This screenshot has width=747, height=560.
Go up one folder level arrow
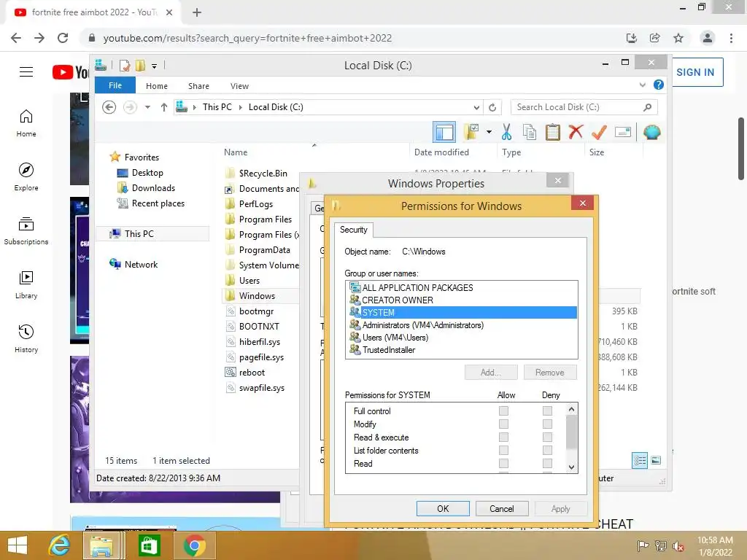(x=164, y=107)
